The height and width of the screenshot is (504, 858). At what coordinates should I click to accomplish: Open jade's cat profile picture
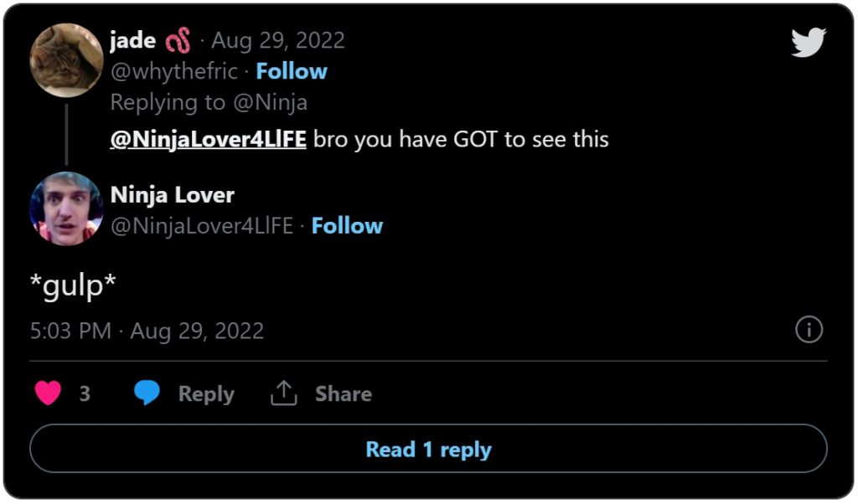click(66, 60)
